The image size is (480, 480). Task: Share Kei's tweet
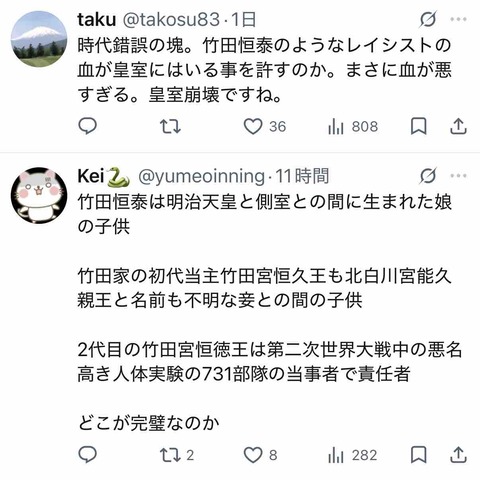458,455
